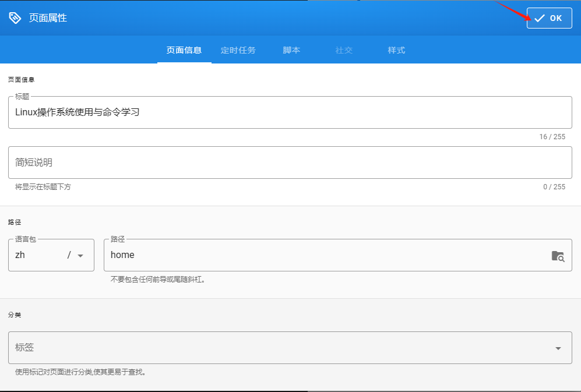Open the 定时任务 tab
581x392 pixels.
(238, 50)
